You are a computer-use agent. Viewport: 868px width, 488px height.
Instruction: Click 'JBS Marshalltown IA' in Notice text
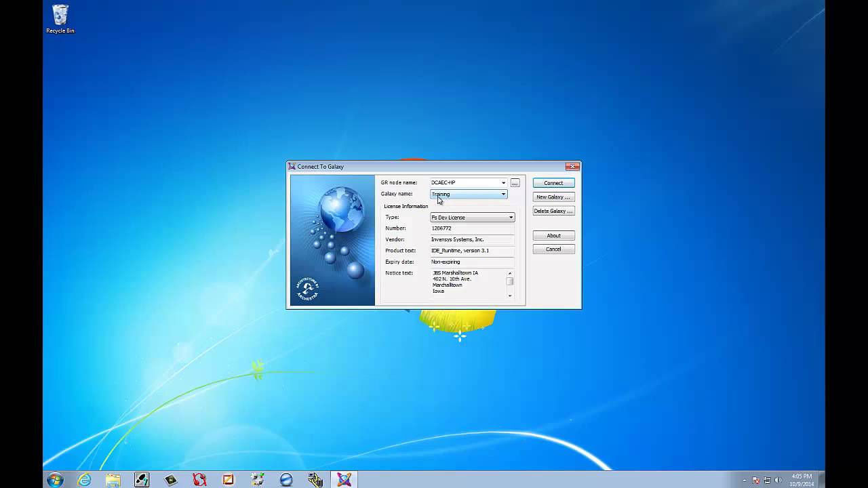[455, 273]
